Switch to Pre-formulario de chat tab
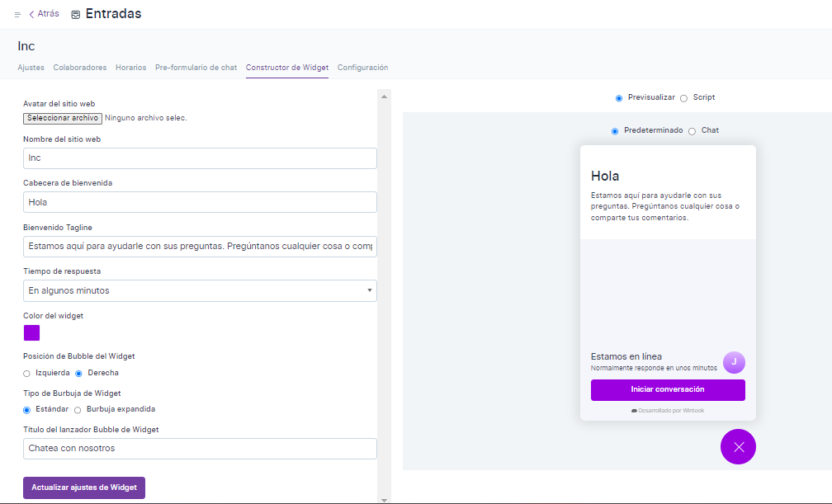Viewport: 832px width, 504px height. [x=196, y=68]
